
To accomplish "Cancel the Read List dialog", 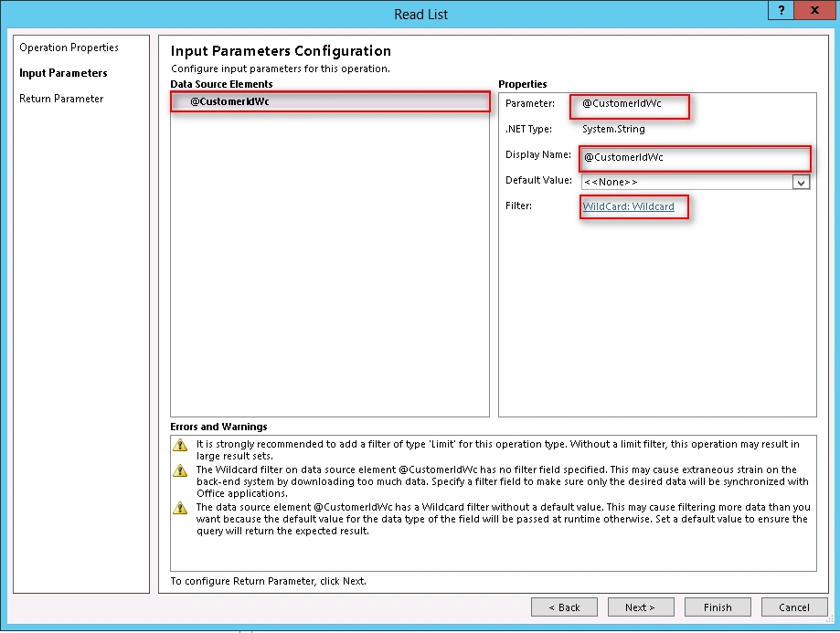I will click(x=794, y=607).
